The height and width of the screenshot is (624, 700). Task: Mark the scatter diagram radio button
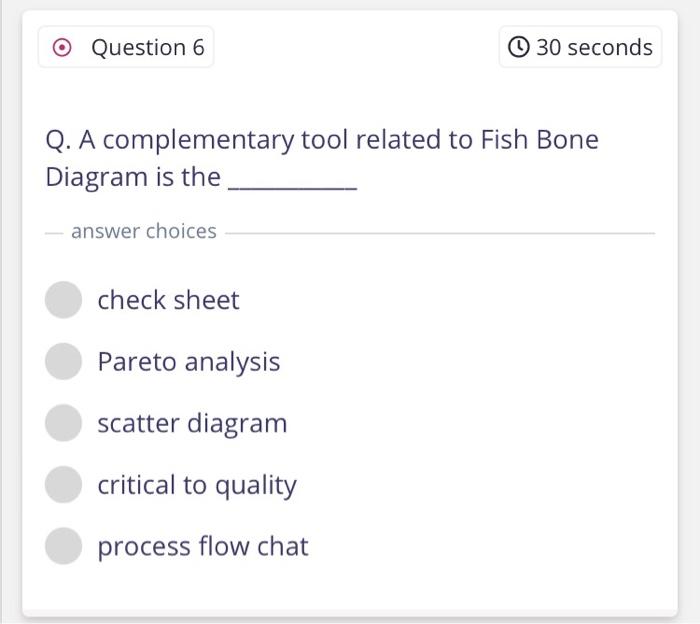63,423
